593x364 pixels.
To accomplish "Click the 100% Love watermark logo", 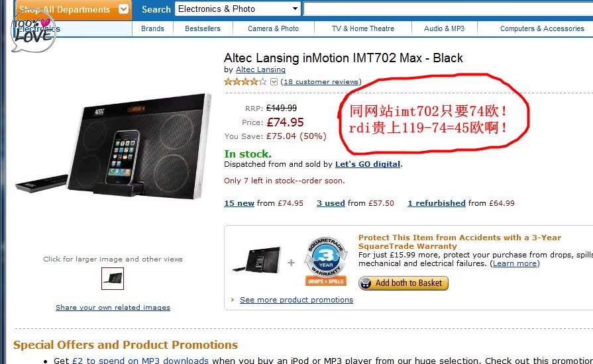I will 33,31.
